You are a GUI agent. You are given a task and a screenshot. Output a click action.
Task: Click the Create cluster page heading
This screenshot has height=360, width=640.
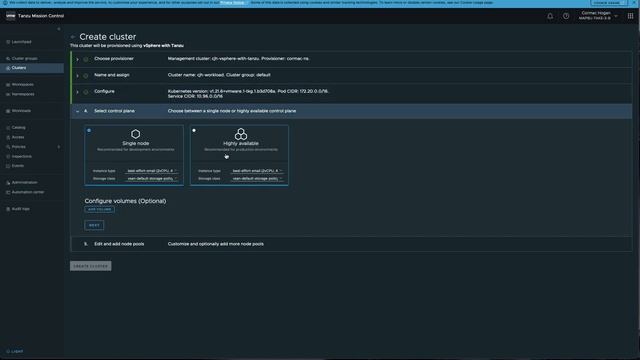point(108,37)
